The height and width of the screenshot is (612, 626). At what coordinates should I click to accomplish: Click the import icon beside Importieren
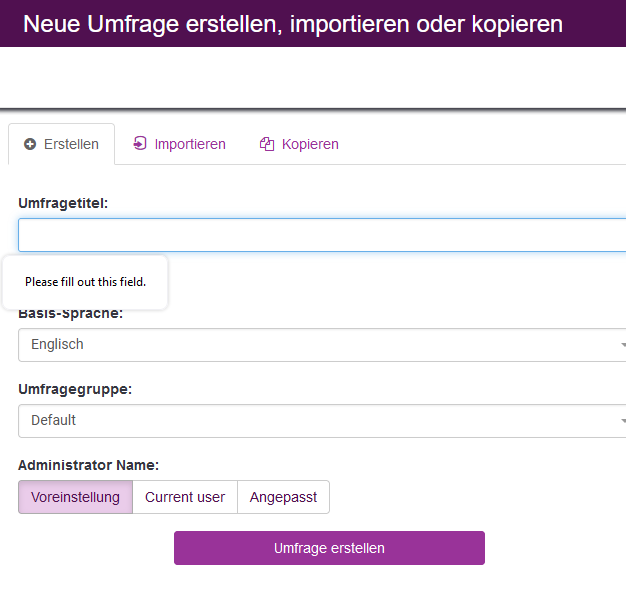[x=140, y=144]
